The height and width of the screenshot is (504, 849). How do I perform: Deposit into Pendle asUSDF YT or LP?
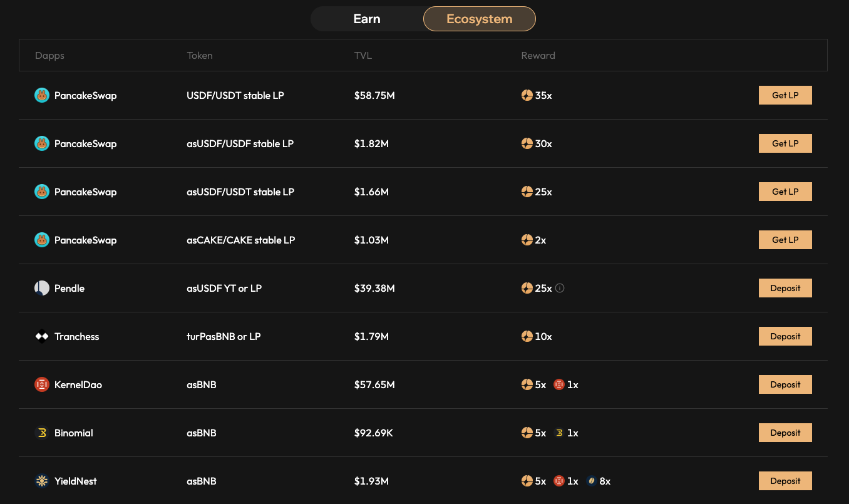[785, 288]
